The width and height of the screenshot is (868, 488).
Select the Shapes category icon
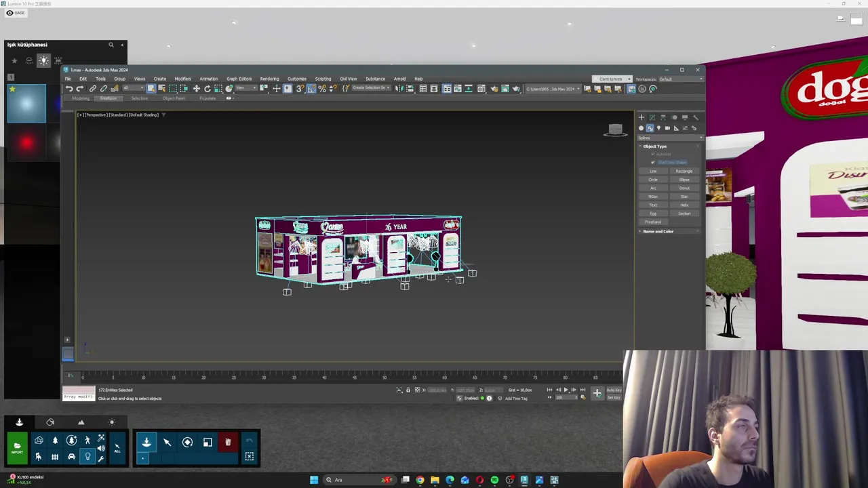click(x=650, y=128)
